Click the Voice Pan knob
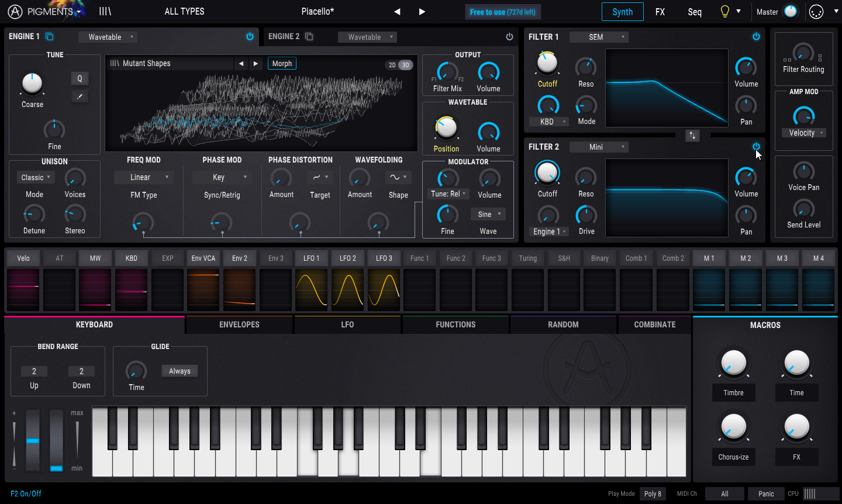The image size is (842, 504). click(x=803, y=171)
